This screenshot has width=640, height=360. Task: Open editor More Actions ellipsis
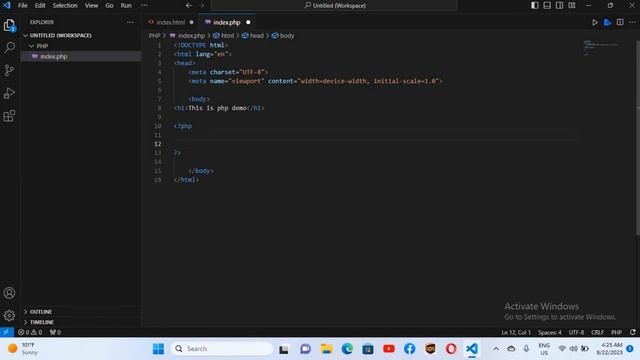click(x=632, y=22)
